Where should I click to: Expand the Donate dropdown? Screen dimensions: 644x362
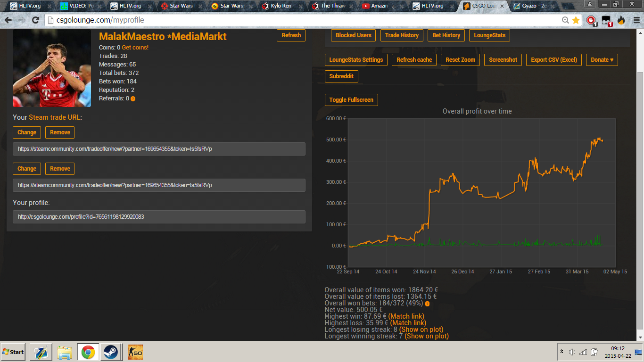point(602,60)
